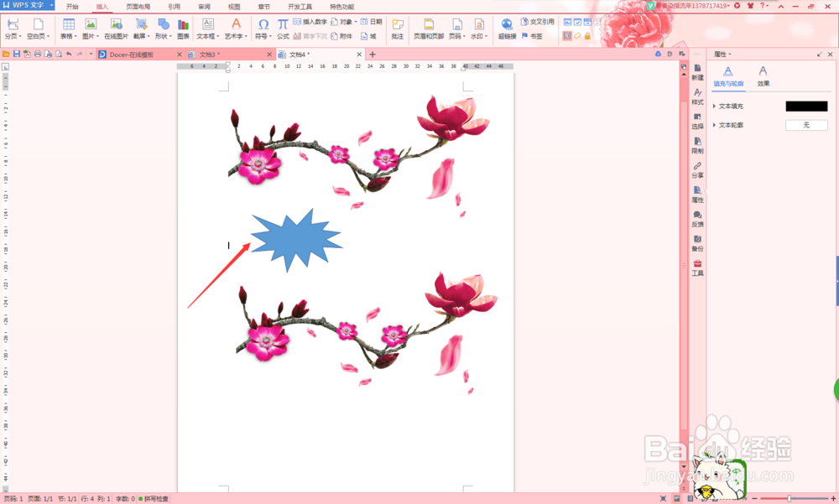Insert a symbol with 符号 Omega icon
839x504 pixels.
[263, 29]
